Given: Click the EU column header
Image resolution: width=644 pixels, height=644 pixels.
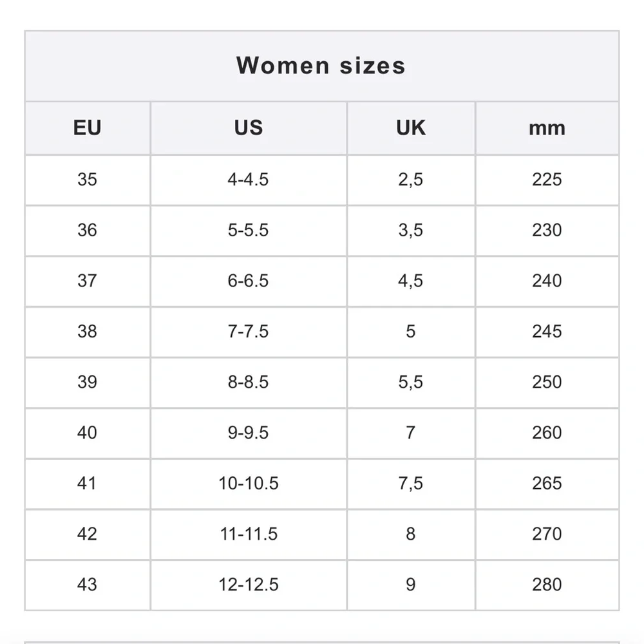Looking at the screenshot, I should coord(87,128).
